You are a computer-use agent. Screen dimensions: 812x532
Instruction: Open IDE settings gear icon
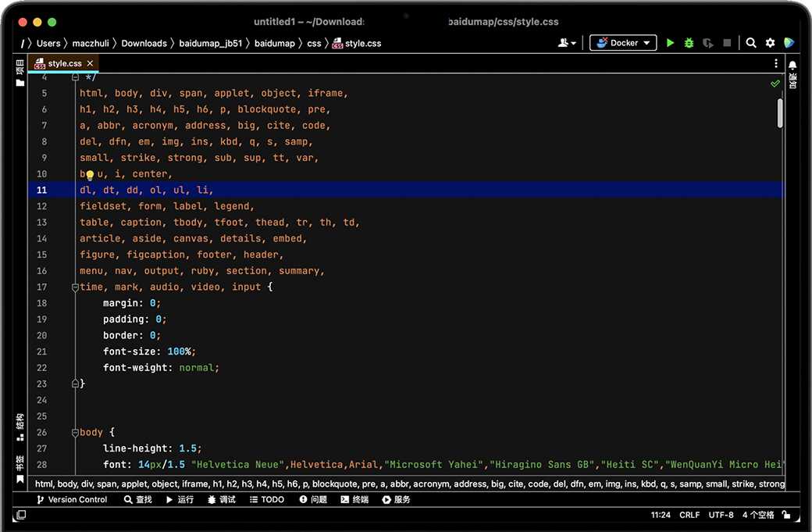[x=770, y=43]
